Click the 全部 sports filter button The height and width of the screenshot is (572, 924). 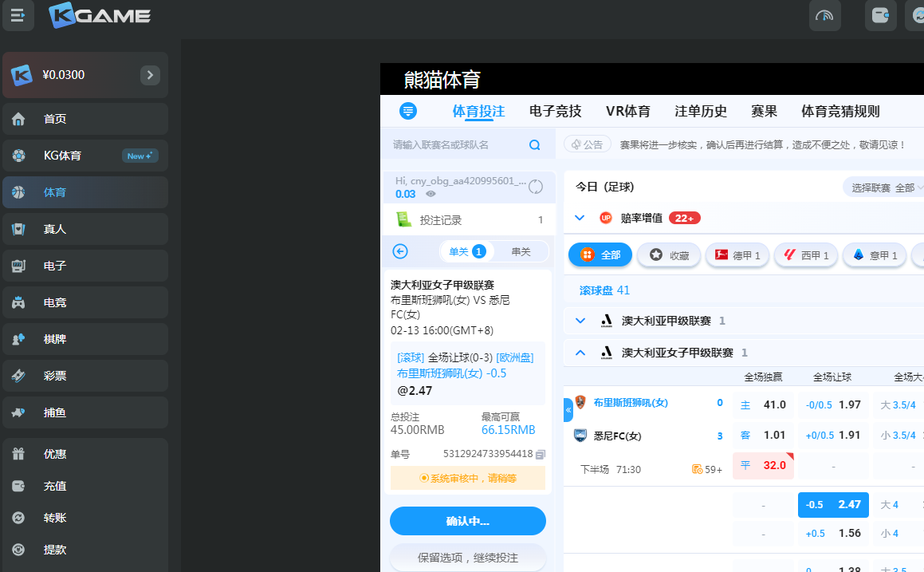tap(600, 255)
